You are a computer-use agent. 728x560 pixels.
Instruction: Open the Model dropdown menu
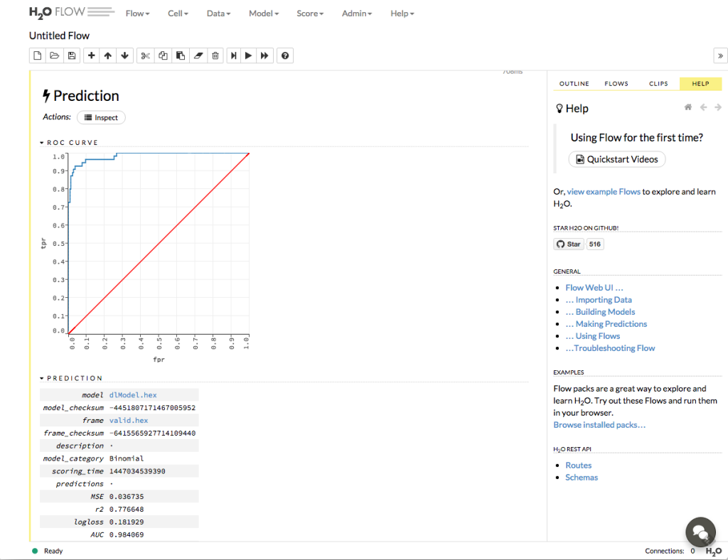click(x=263, y=14)
